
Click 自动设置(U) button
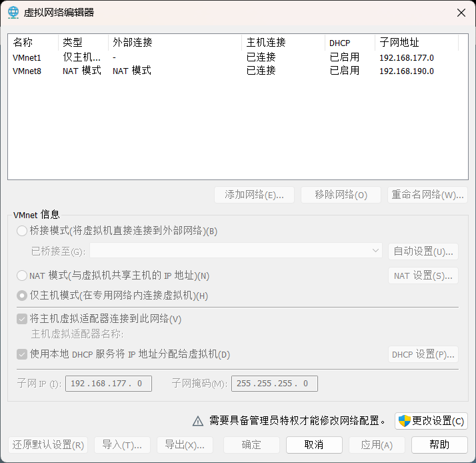tap(423, 252)
